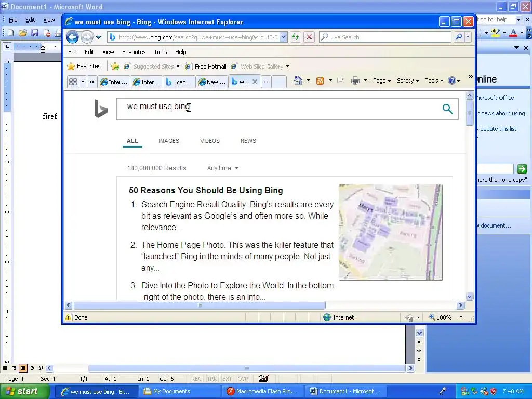Viewport: 532px width, 399px height.
Task: Open the Page dropdown menu
Action: (382, 81)
